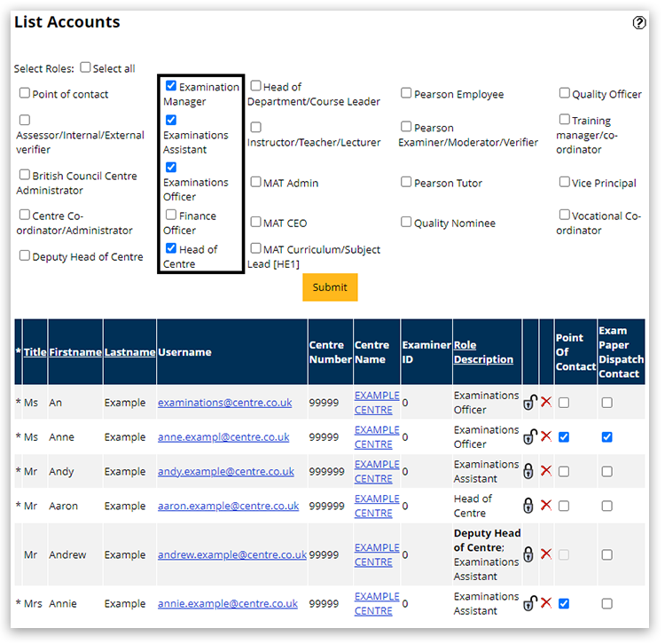Image resolution: width=665 pixels, height=644 pixels.
Task: Click the unlocked padlock for examinations@centre.co.uk
Action: coord(529,403)
